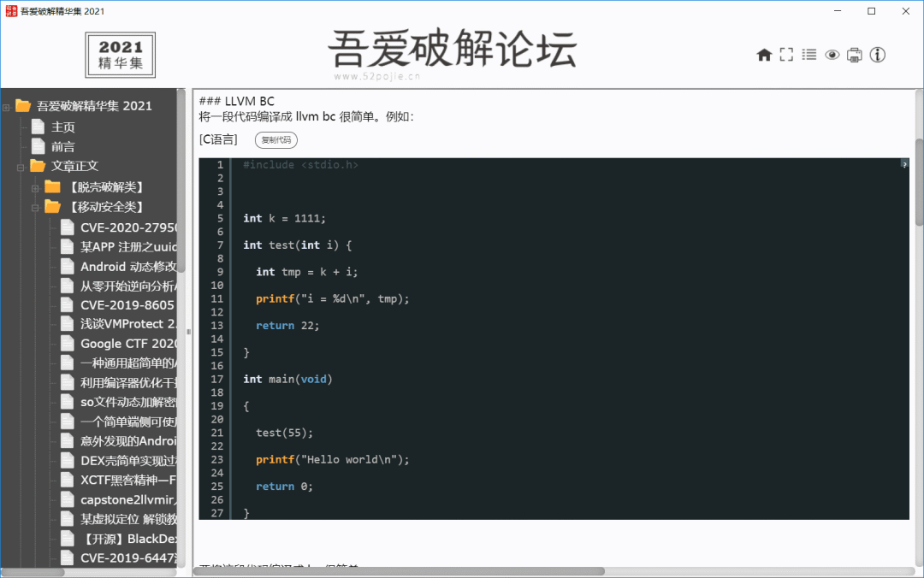This screenshot has height=578, width=924.
Task: Open the DEX壳简单实现过 article
Action: point(128,460)
